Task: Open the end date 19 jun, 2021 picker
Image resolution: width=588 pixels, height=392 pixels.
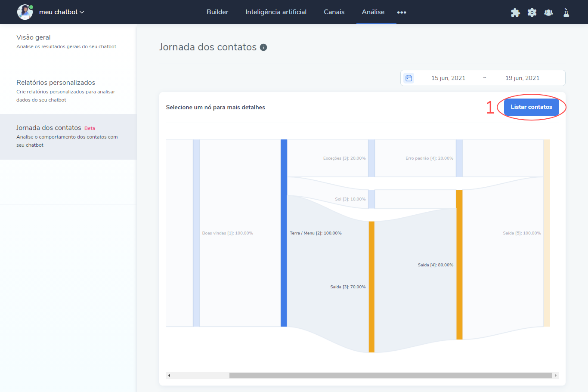Action: point(522,78)
